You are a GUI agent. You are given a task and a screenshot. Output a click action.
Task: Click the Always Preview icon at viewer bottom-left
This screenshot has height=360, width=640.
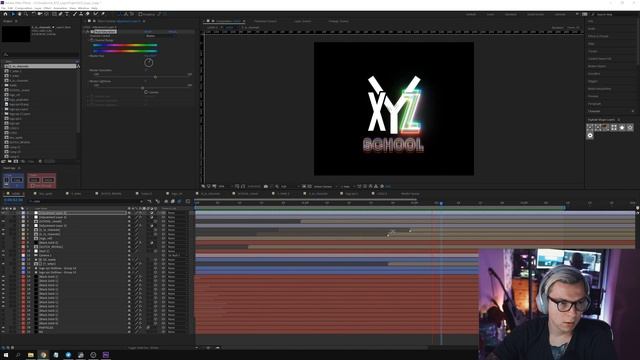[203, 187]
